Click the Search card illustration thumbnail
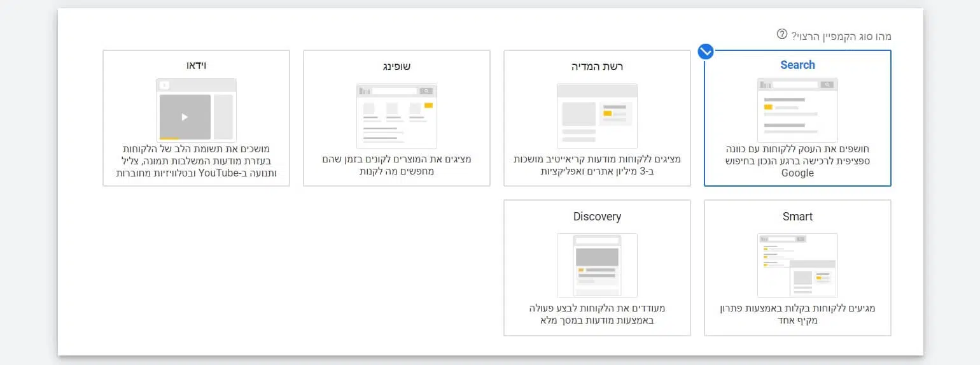The width and height of the screenshot is (980, 365). click(797, 110)
